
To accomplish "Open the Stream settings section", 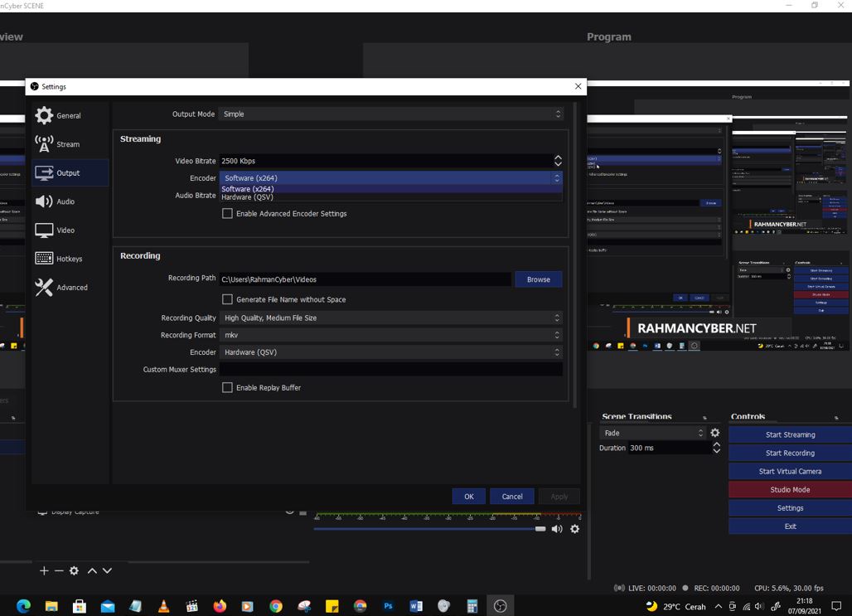I will point(70,143).
